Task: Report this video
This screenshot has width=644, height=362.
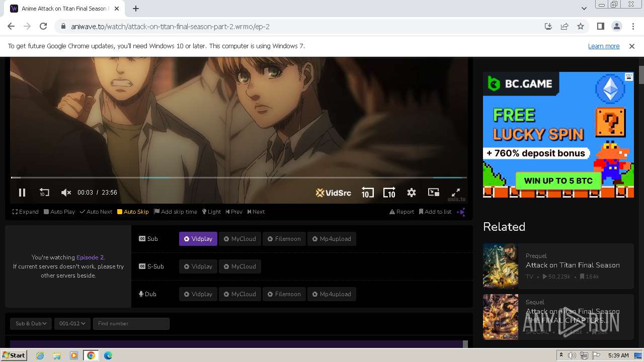Action: click(x=401, y=212)
